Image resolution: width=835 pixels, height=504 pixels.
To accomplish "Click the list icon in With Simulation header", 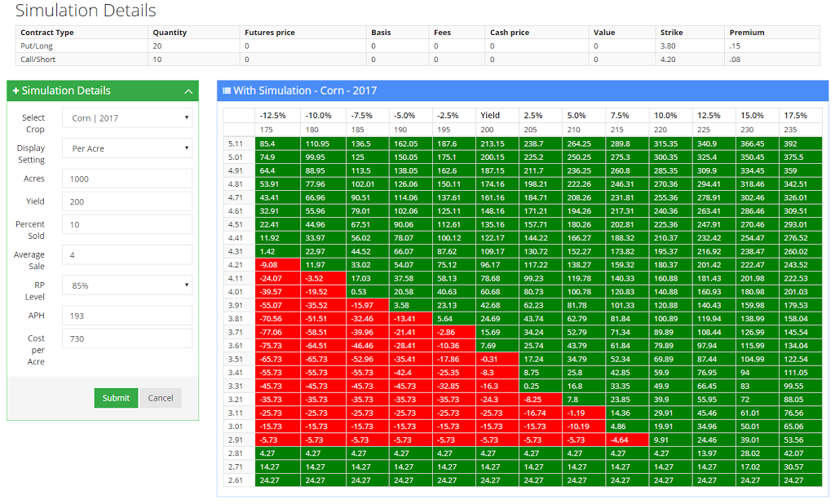I will pyautogui.click(x=227, y=91).
